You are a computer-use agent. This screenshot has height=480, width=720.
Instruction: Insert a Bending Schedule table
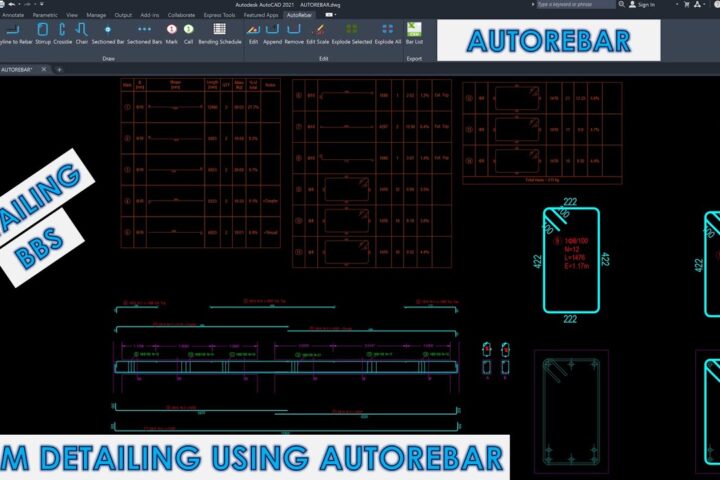pyautogui.click(x=219, y=34)
